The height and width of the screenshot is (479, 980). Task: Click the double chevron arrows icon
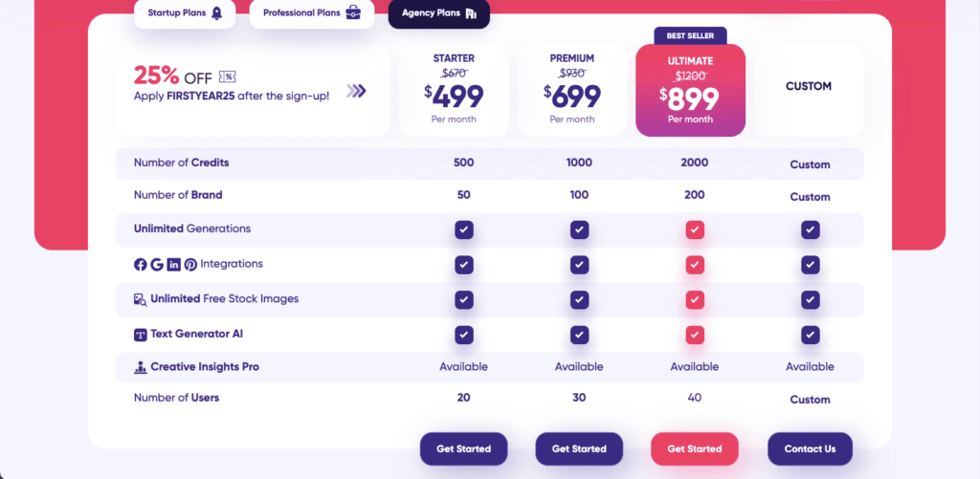(356, 91)
